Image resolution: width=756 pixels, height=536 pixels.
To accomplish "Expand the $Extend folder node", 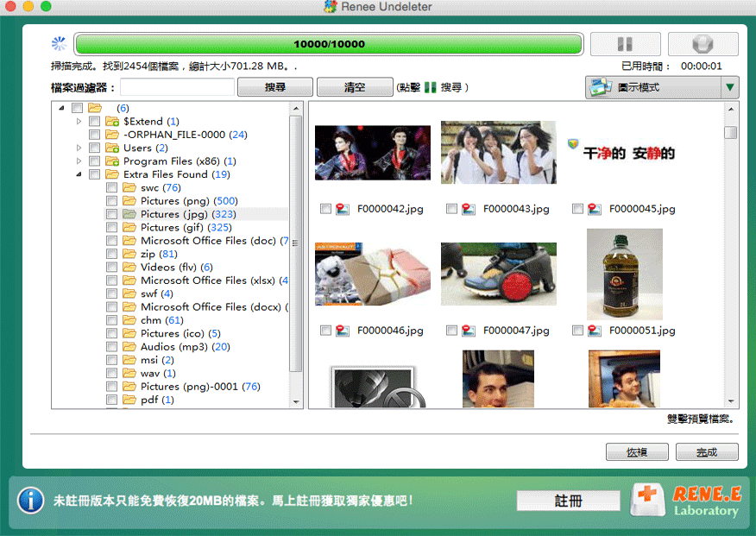I will point(79,122).
